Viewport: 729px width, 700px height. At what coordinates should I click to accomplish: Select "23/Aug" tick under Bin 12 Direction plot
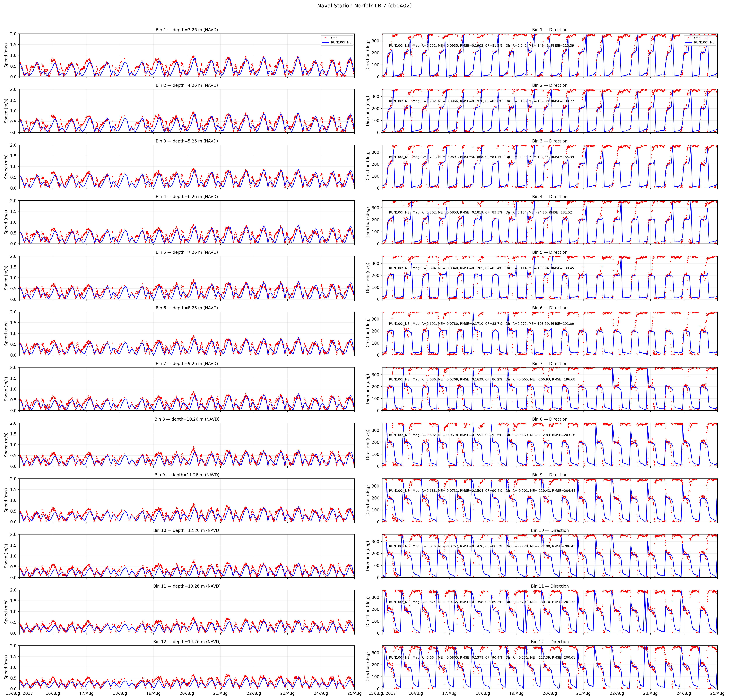[x=650, y=693]
